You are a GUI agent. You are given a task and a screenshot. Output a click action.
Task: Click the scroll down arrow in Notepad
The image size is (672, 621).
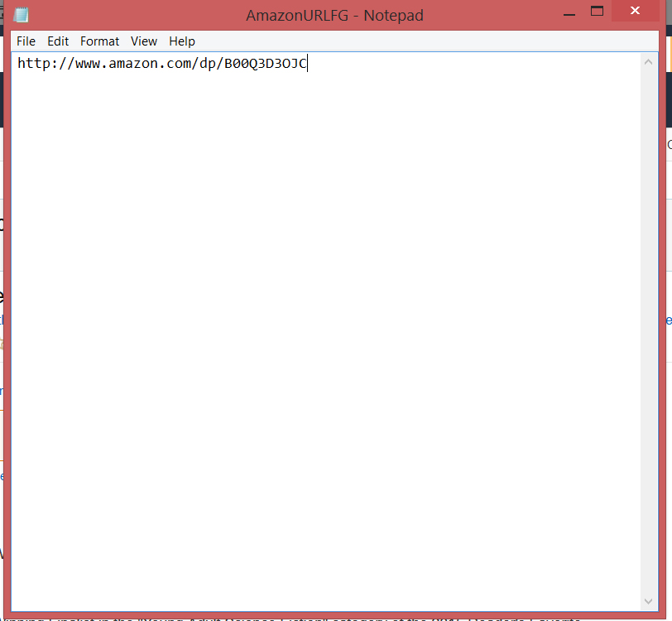[649, 601]
